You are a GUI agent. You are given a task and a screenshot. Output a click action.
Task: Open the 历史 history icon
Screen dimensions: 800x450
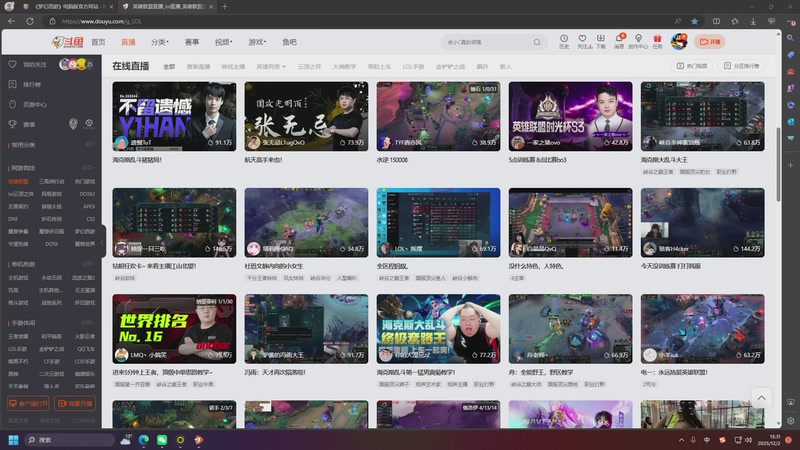click(564, 42)
